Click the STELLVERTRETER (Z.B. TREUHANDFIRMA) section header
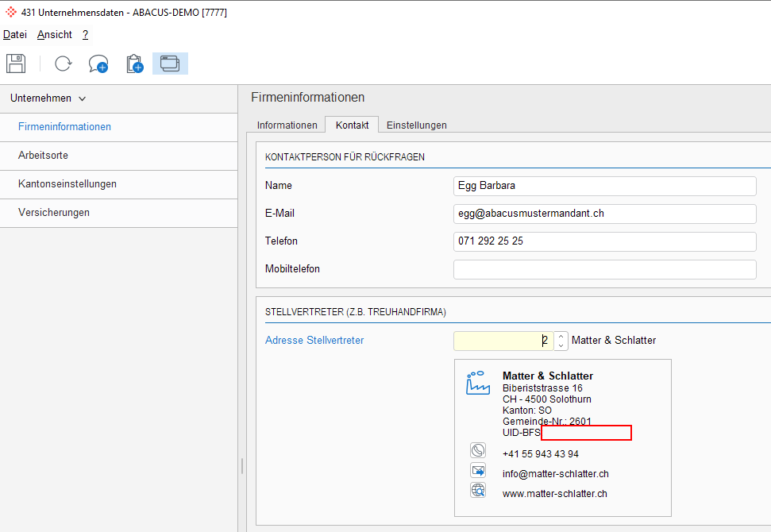This screenshot has height=532, width=771. pos(356,312)
